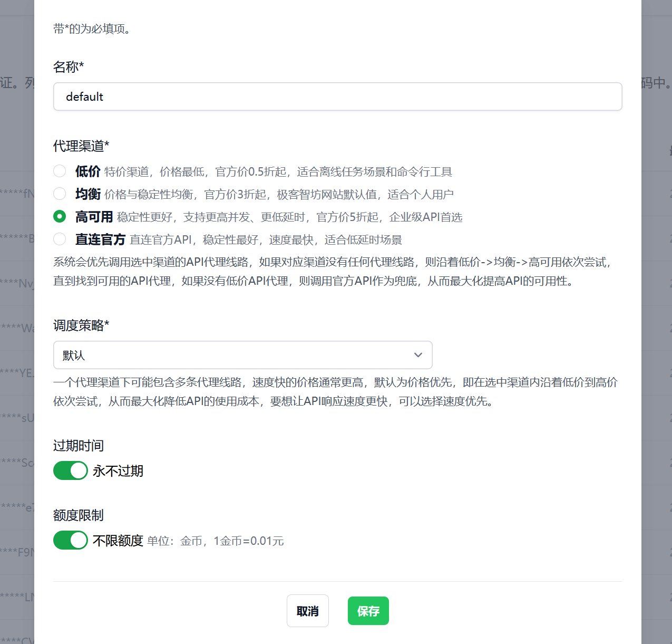Click the currently selected 高可用 radio button
The width and height of the screenshot is (672, 644).
click(60, 216)
